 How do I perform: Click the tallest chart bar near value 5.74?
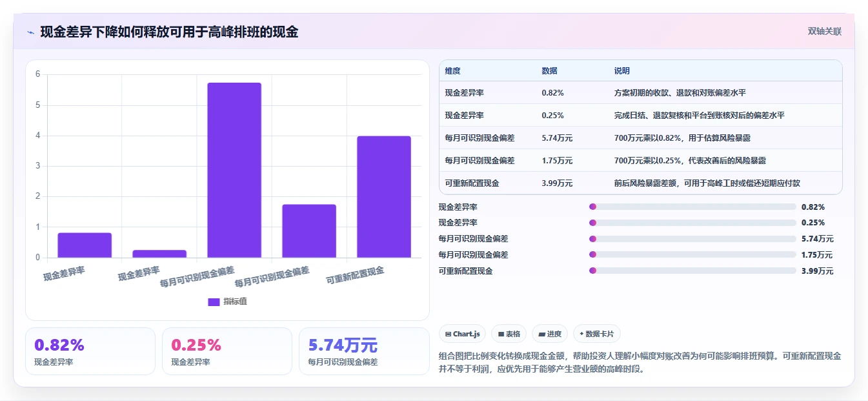pos(234,170)
